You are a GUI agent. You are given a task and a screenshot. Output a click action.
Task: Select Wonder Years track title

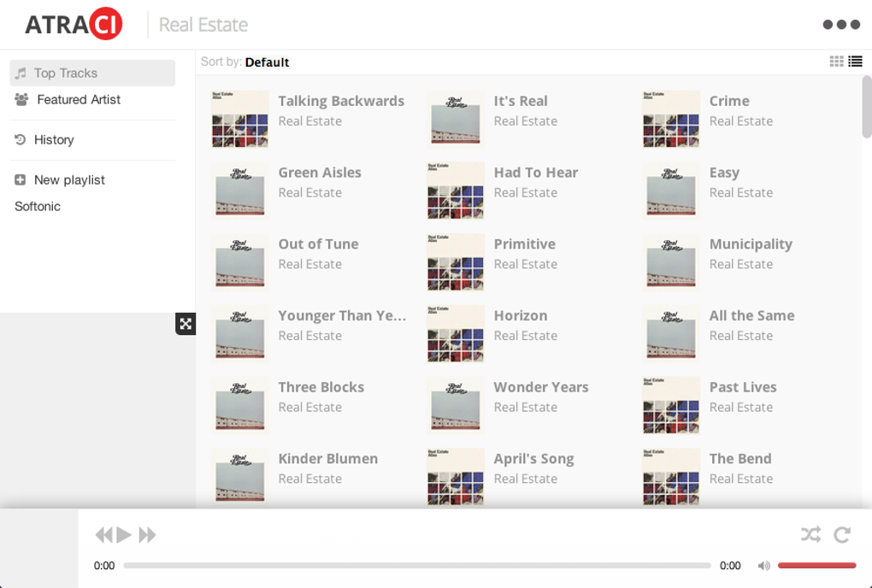pyautogui.click(x=541, y=387)
